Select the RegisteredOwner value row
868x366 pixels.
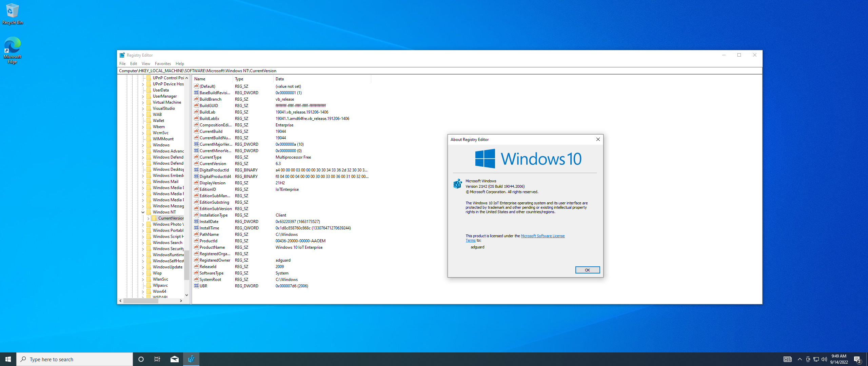(x=281, y=260)
